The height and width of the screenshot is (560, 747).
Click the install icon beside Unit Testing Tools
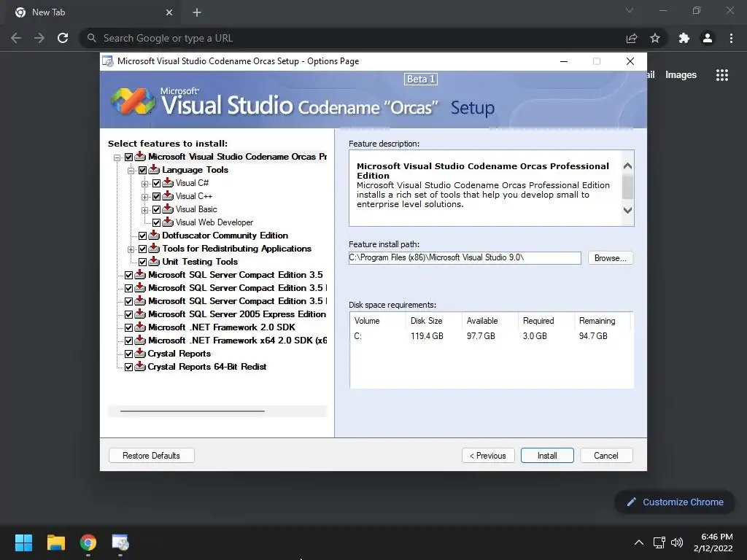coord(154,261)
